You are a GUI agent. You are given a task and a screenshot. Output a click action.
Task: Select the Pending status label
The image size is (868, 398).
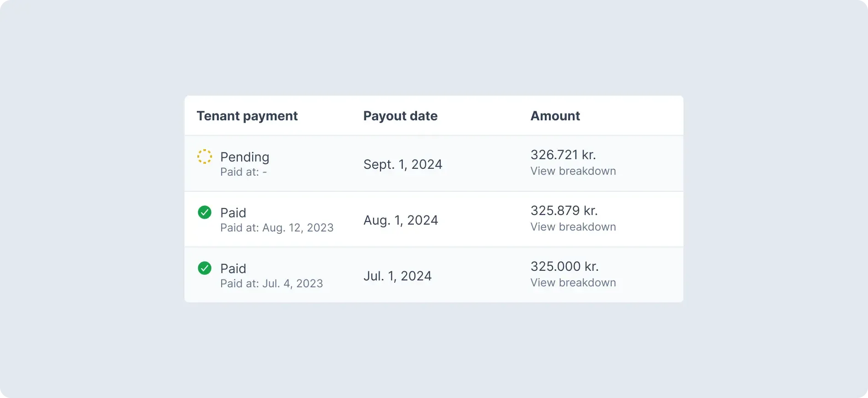[x=244, y=157]
